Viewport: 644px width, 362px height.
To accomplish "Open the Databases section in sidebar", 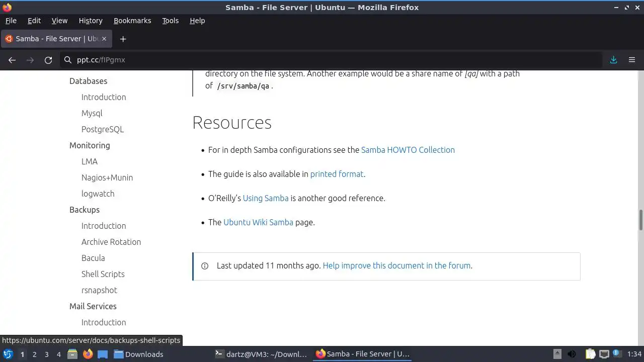I will click(88, 81).
